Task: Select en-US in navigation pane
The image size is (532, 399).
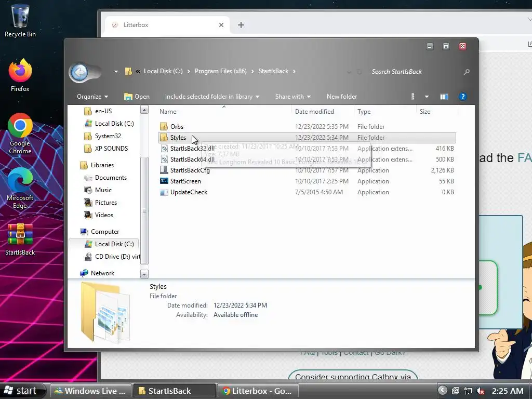Action: point(98,111)
